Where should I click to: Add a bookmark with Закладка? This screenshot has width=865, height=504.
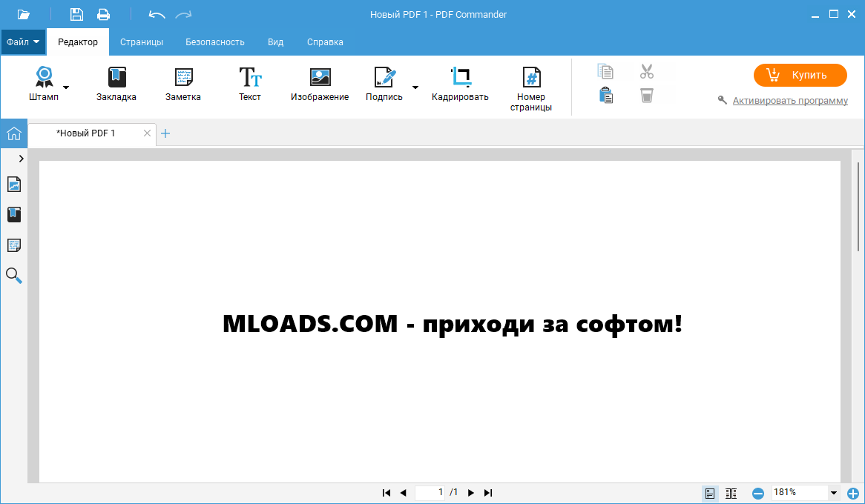tap(116, 84)
